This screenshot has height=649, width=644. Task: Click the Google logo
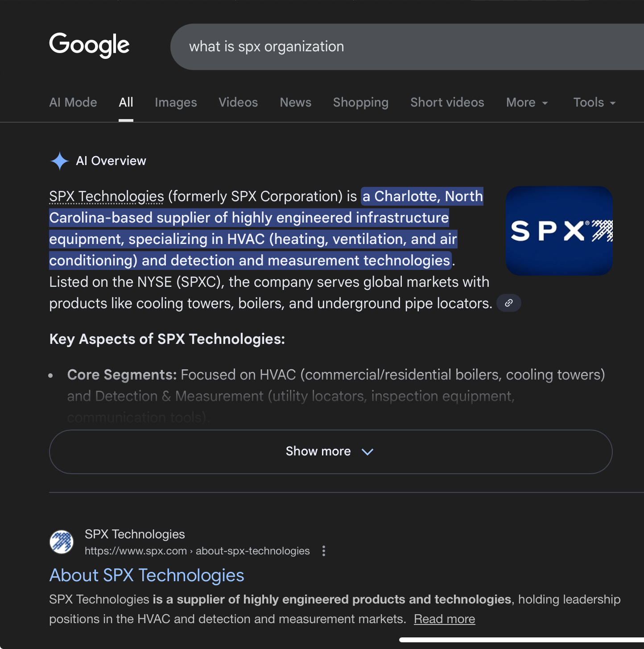tap(89, 45)
